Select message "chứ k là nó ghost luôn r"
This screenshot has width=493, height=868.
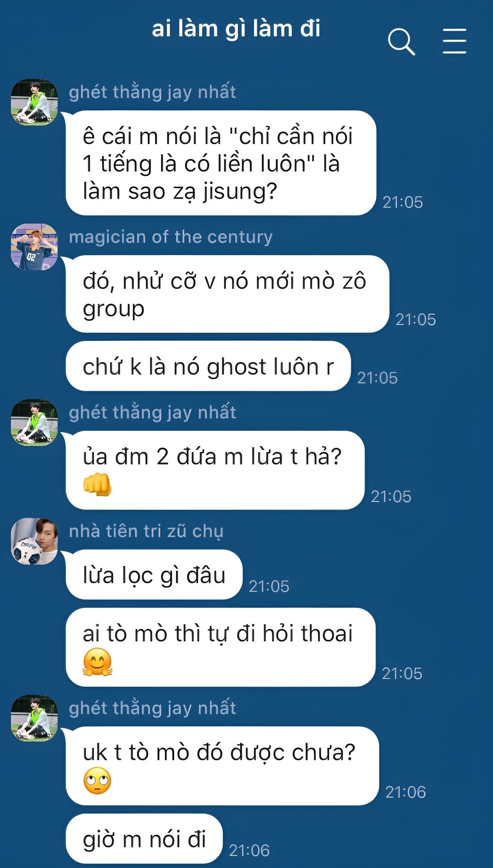tap(208, 366)
